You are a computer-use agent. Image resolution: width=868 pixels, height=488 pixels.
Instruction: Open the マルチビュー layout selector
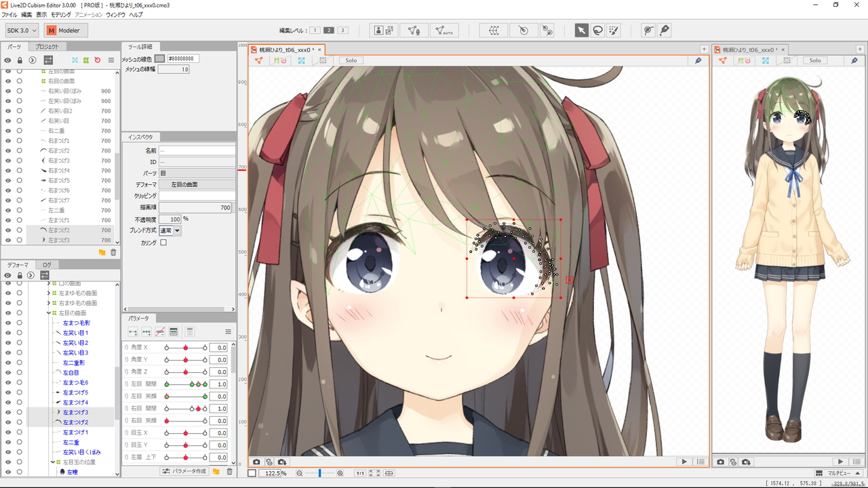[838, 473]
